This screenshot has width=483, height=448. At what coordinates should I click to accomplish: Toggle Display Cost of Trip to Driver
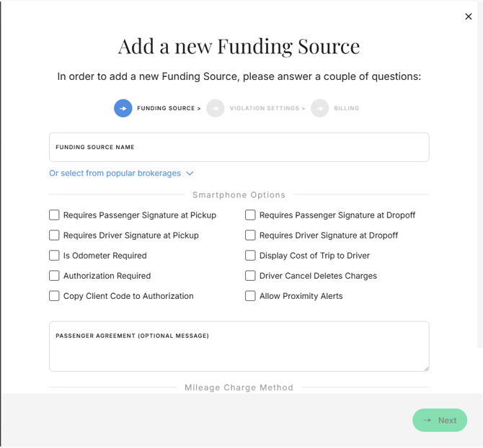[x=250, y=255]
